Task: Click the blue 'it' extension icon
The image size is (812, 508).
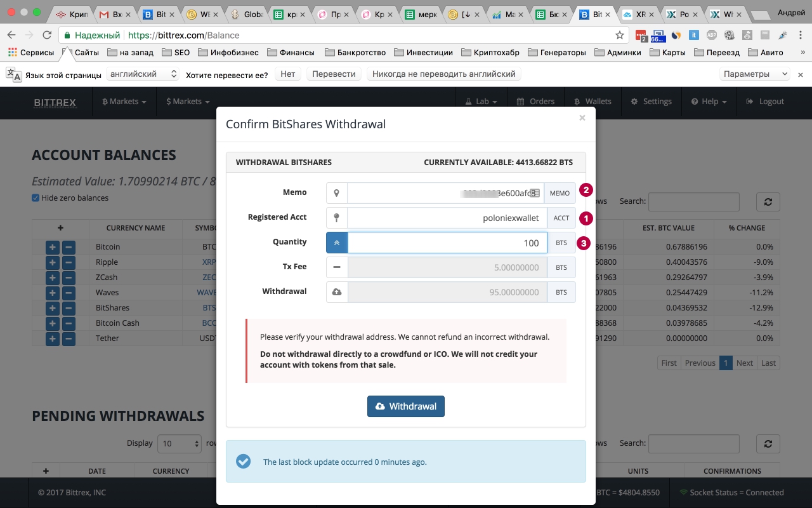Action: pyautogui.click(x=694, y=35)
